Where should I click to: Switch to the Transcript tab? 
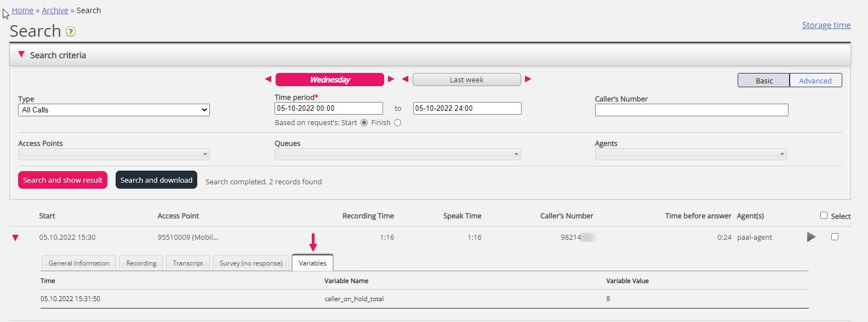(x=188, y=263)
